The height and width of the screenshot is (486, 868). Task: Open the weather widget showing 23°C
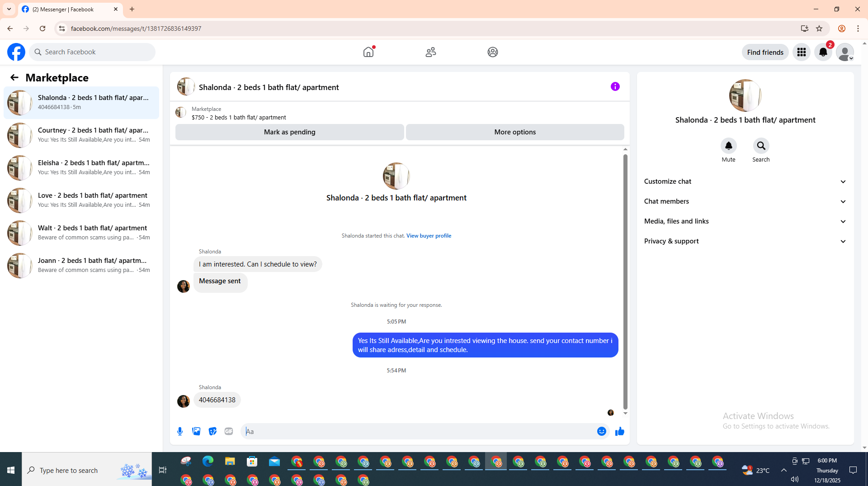(755, 470)
